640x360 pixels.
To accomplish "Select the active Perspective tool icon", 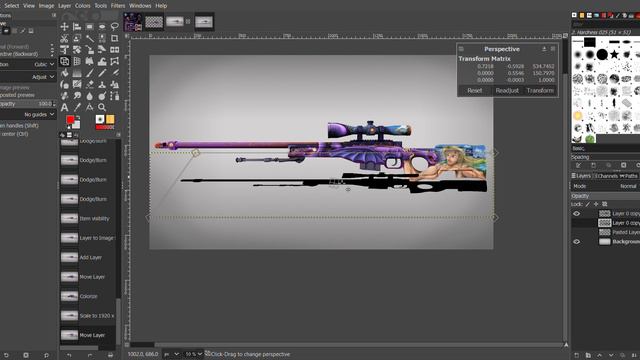I will 64,61.
